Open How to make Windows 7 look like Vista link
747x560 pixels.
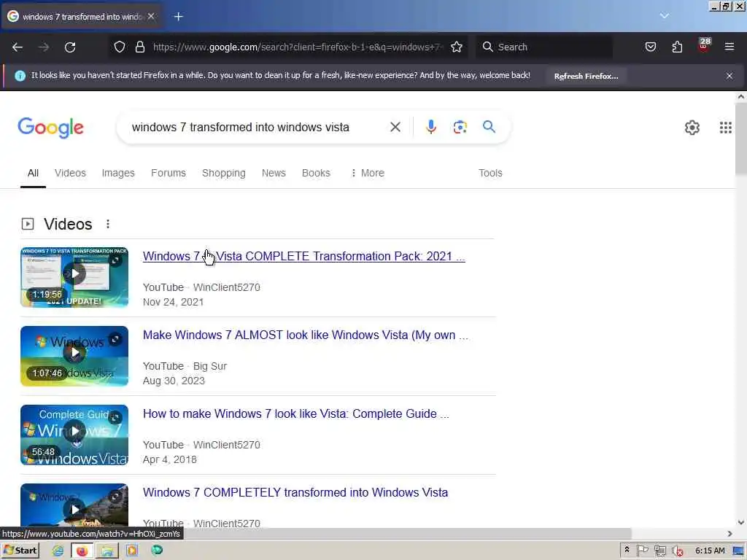[296, 413]
